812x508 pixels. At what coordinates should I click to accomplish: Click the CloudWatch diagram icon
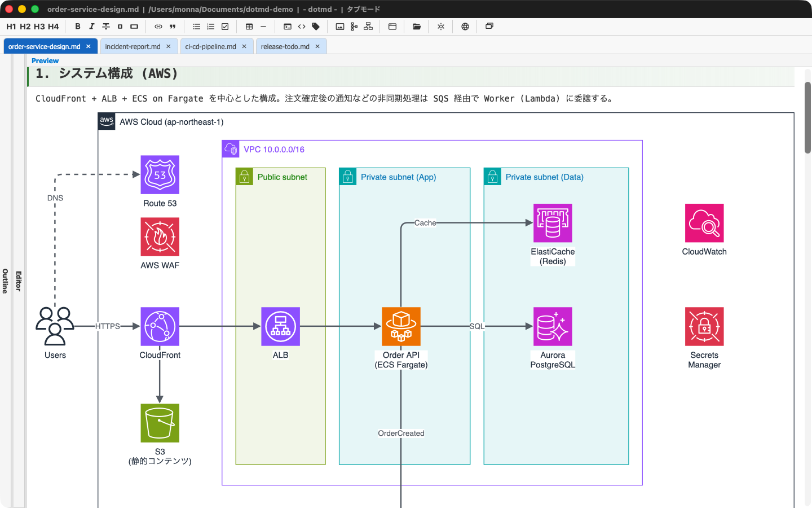tap(704, 223)
